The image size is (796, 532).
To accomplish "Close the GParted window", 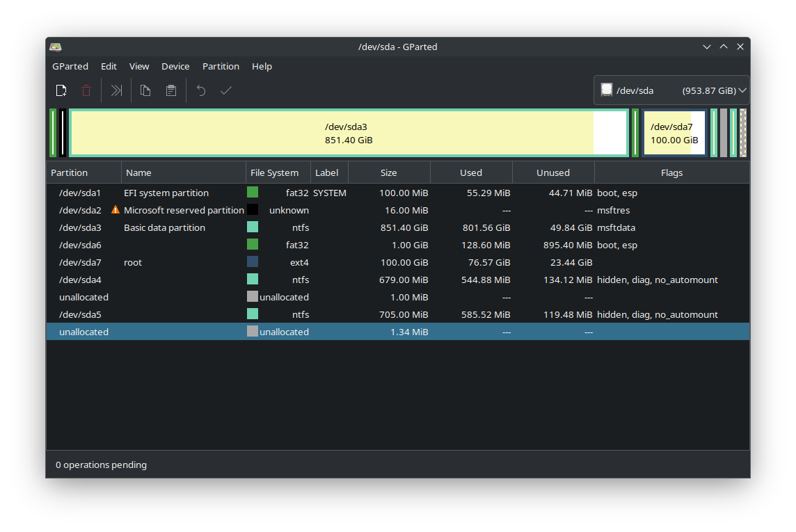I will [x=740, y=47].
